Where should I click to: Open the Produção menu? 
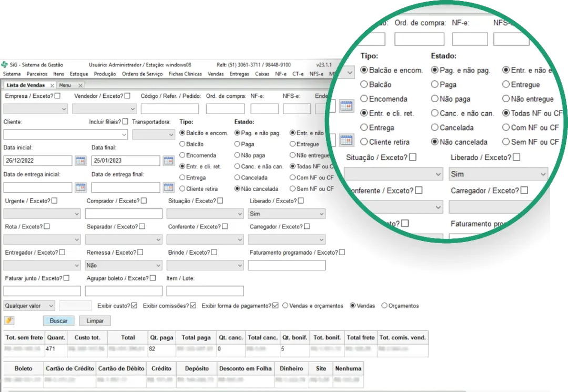click(x=105, y=74)
